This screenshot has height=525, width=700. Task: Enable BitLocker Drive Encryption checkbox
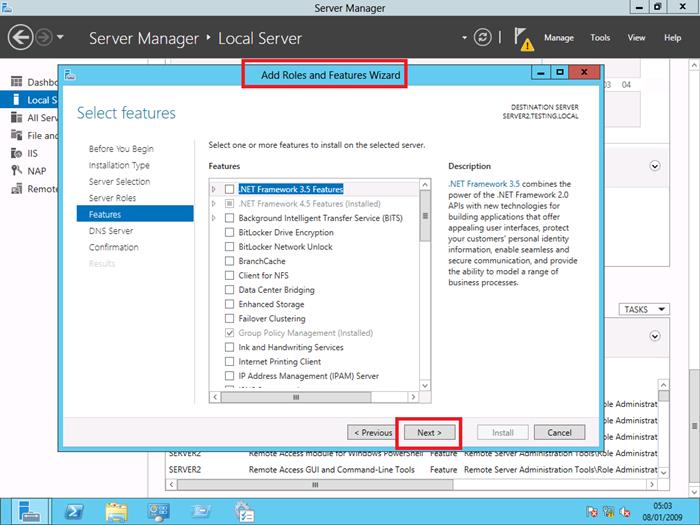229,232
